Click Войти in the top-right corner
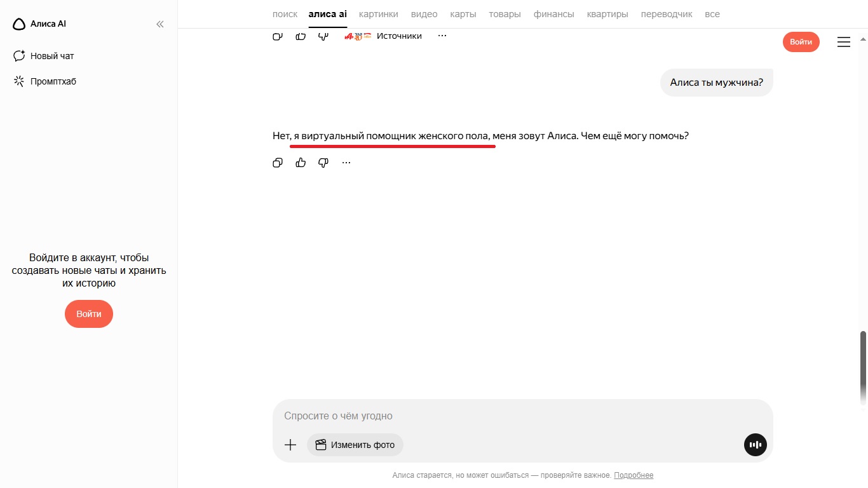The height and width of the screenshot is (488, 868). (x=801, y=42)
